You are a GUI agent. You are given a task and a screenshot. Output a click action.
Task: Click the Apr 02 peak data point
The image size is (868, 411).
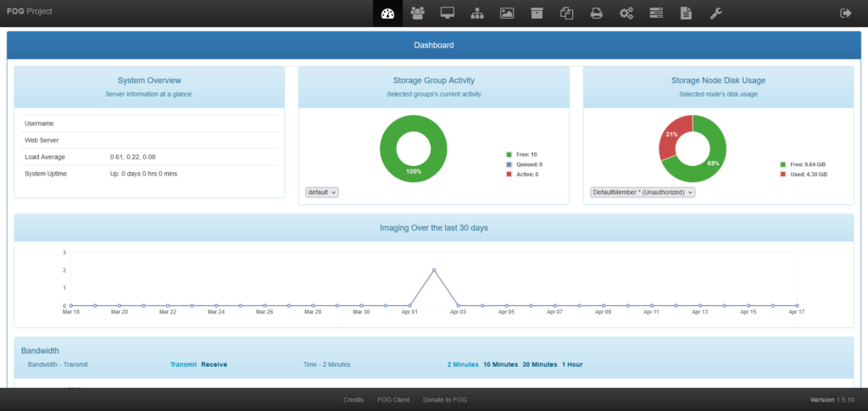pyautogui.click(x=434, y=270)
